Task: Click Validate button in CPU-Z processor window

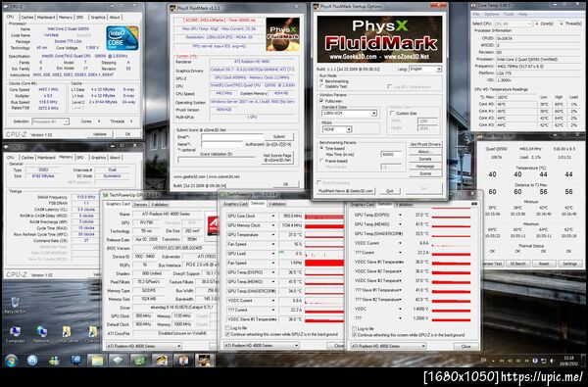Action: click(100, 134)
